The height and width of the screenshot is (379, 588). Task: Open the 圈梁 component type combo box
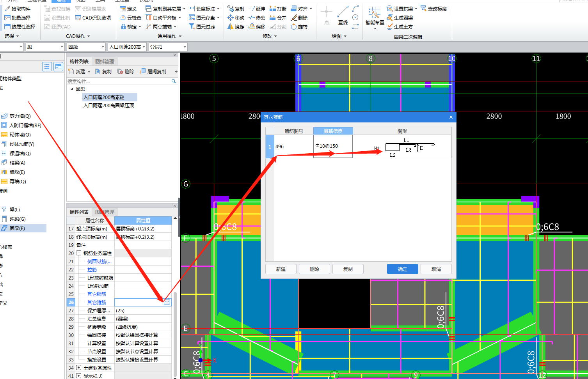86,47
